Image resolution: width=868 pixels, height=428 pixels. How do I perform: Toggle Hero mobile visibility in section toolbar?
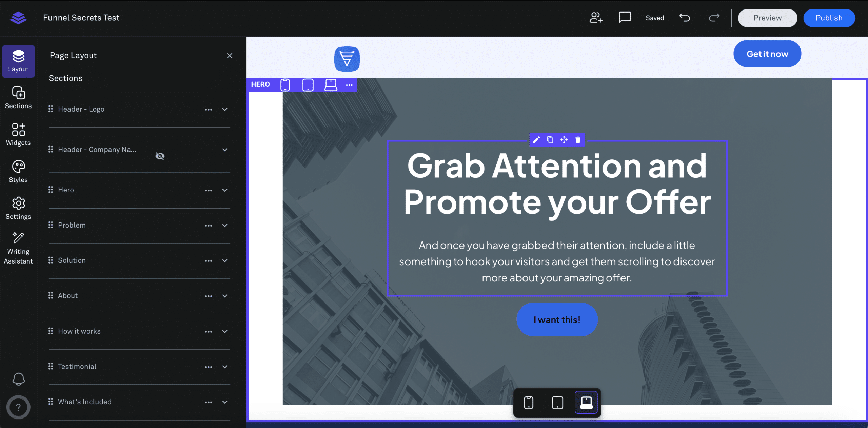pyautogui.click(x=285, y=85)
